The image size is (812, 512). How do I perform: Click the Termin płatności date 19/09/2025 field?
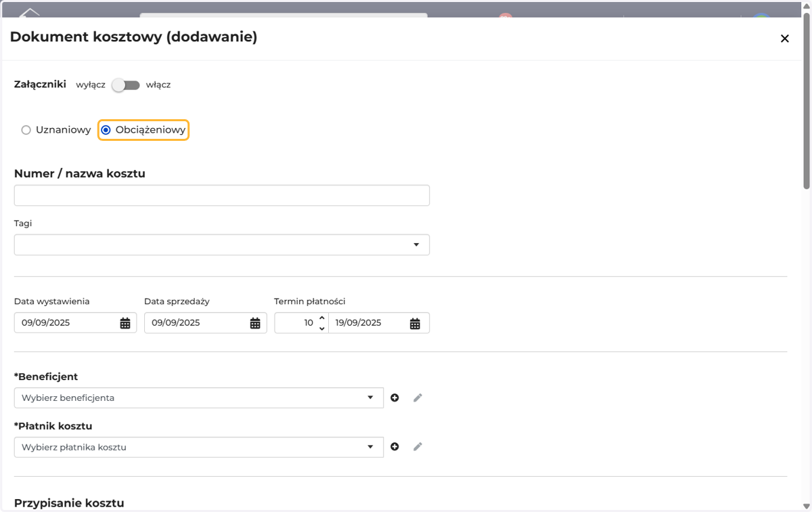(379, 323)
